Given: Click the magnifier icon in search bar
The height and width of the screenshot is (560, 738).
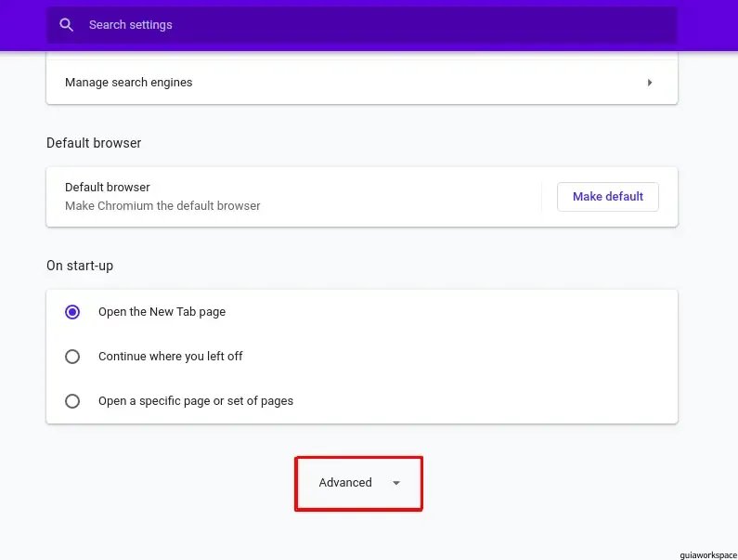Looking at the screenshot, I should coord(66,25).
